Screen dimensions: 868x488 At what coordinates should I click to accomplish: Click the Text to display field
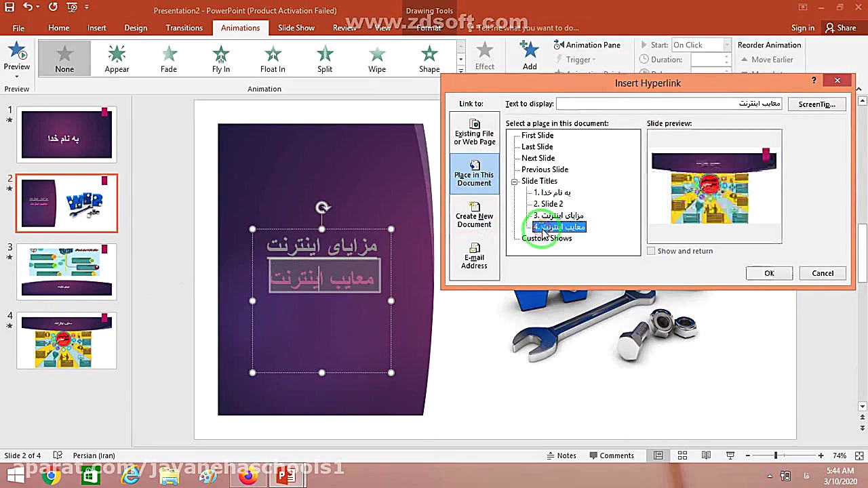coord(669,104)
